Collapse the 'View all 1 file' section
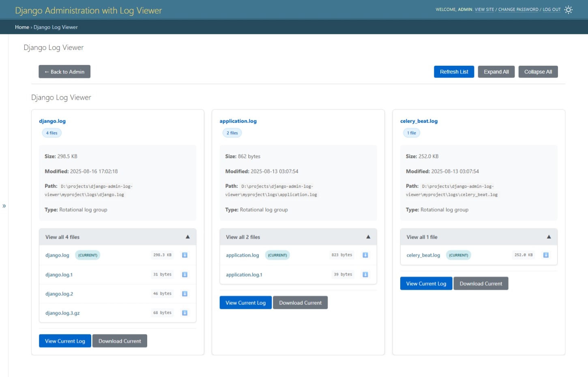Image resolution: width=588 pixels, height=377 pixels. [x=479, y=237]
